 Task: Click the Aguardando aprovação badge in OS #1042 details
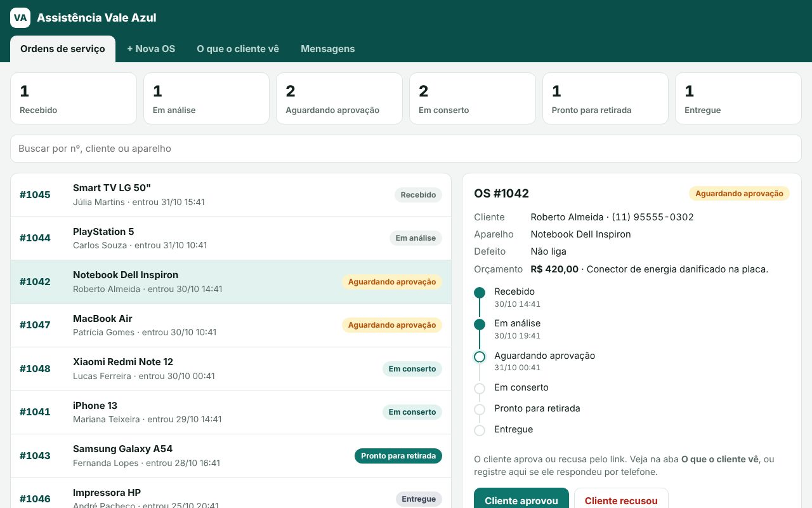coord(739,194)
